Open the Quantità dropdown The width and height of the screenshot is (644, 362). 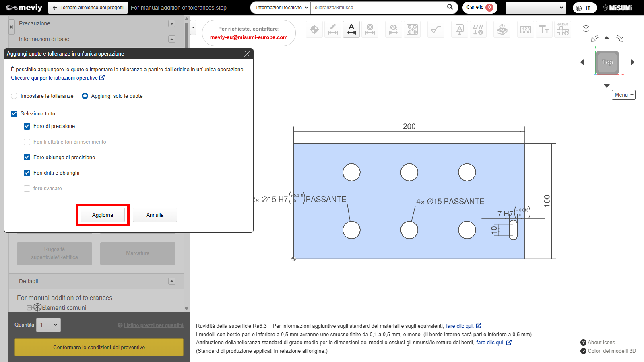click(x=49, y=325)
